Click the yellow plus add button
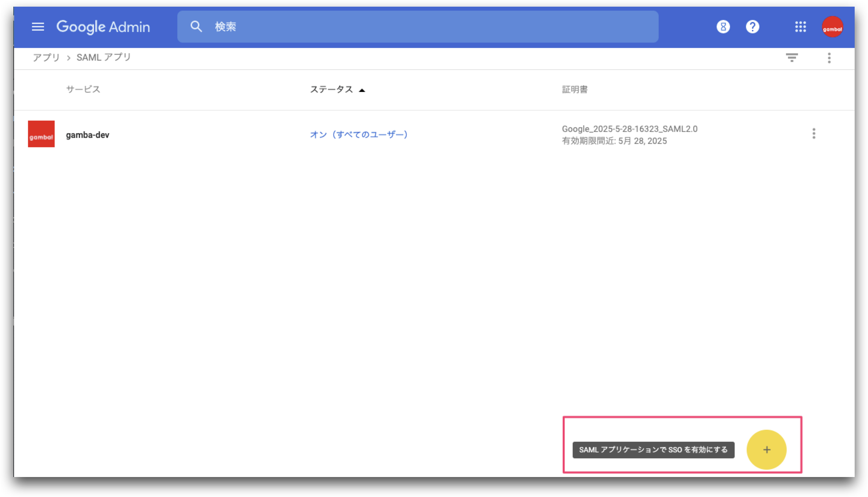This screenshot has height=497, width=868. tap(766, 450)
